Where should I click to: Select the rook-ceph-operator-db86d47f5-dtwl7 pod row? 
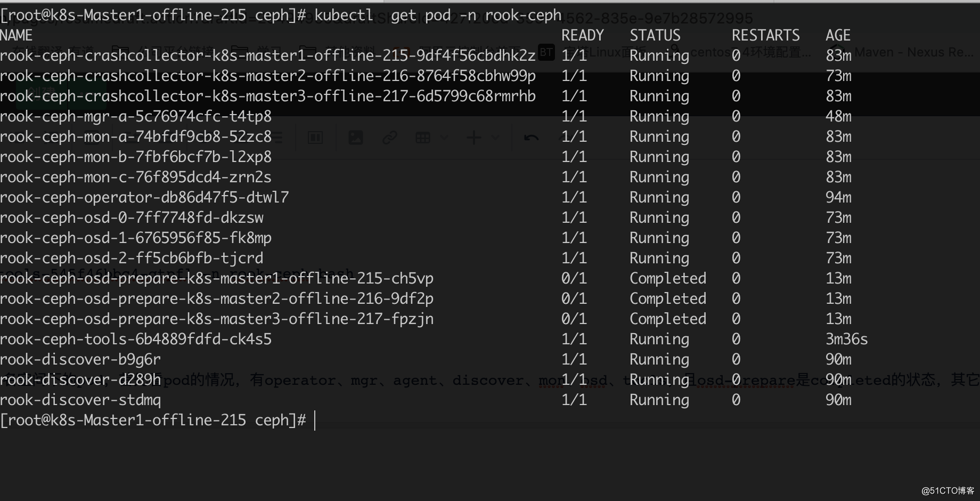426,197
